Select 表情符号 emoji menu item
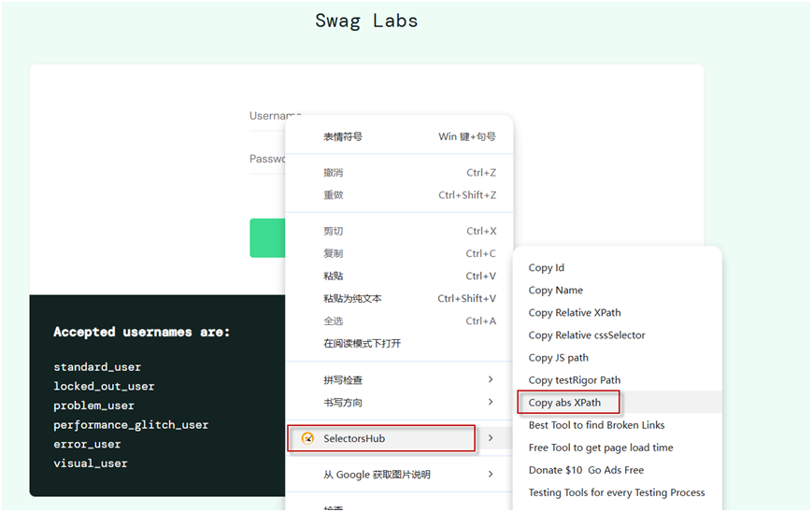The width and height of the screenshot is (812, 512). pos(399,136)
